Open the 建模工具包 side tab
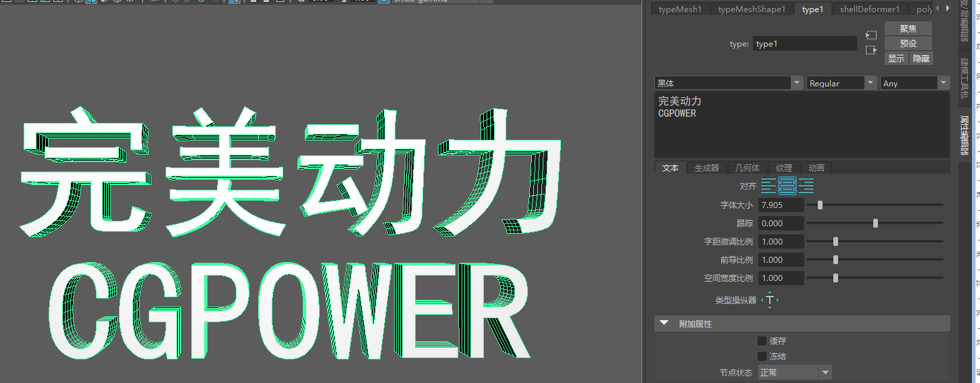The height and width of the screenshot is (383, 980). pyautogui.click(x=964, y=78)
